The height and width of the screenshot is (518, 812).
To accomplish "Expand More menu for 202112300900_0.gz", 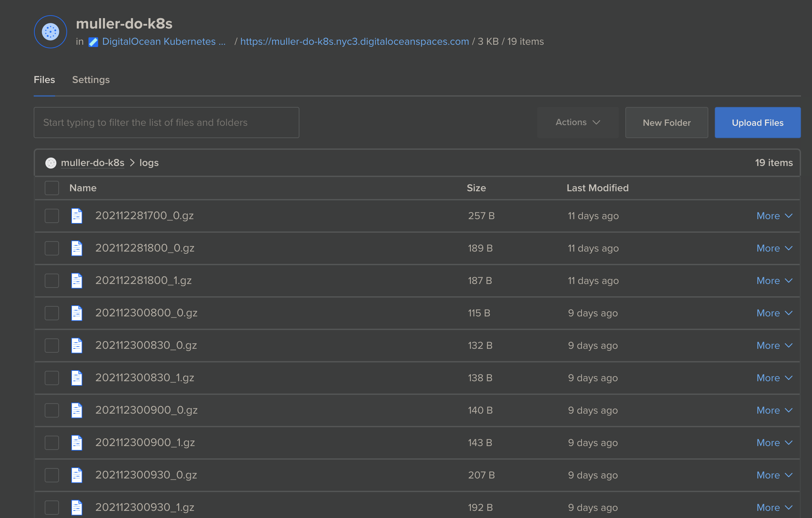I will 774,410.
